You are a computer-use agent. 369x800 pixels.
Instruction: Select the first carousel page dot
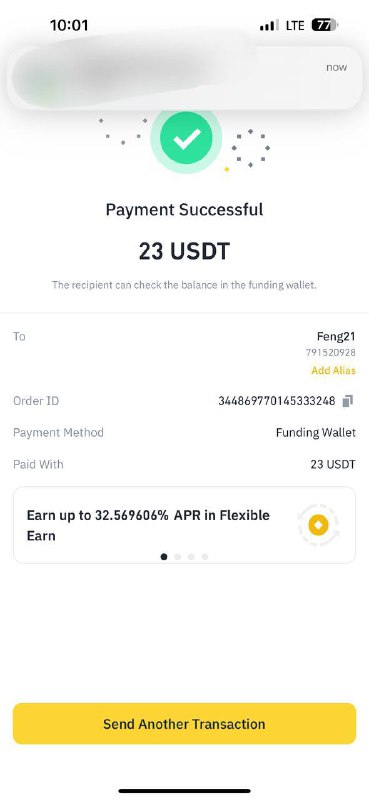click(164, 557)
